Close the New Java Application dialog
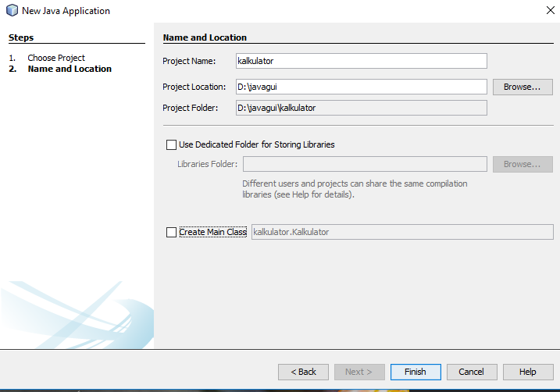Screen dimensions: 560x392 pos(551,10)
